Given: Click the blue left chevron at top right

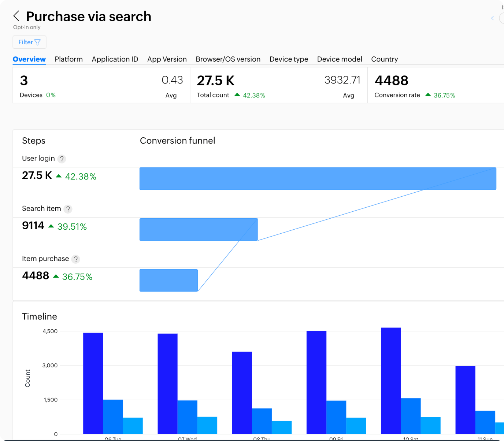Looking at the screenshot, I should pyautogui.click(x=492, y=18).
